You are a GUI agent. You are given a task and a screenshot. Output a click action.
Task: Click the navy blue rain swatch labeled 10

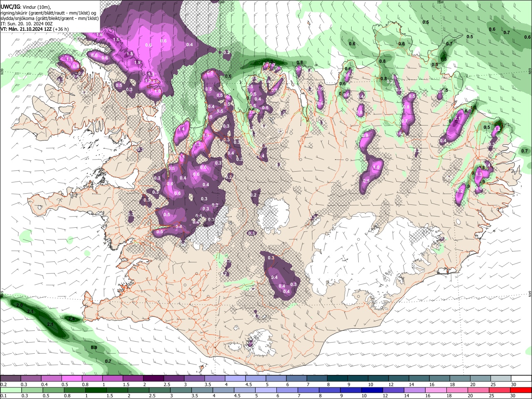click(371, 390)
